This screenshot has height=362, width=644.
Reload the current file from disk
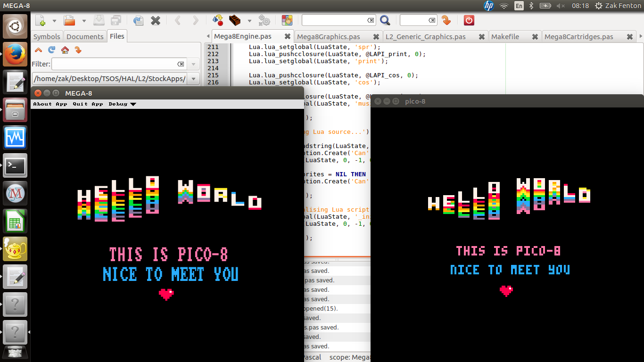pos(138,20)
